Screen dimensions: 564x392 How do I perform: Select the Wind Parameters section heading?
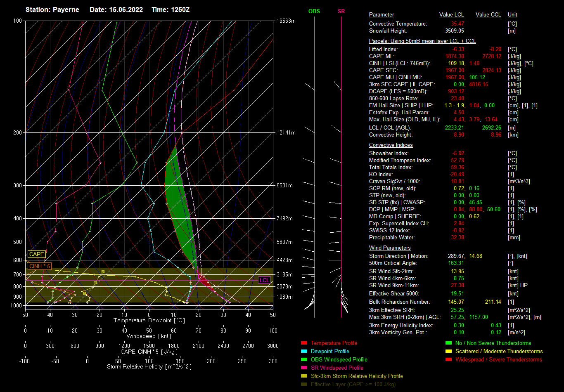click(390, 248)
